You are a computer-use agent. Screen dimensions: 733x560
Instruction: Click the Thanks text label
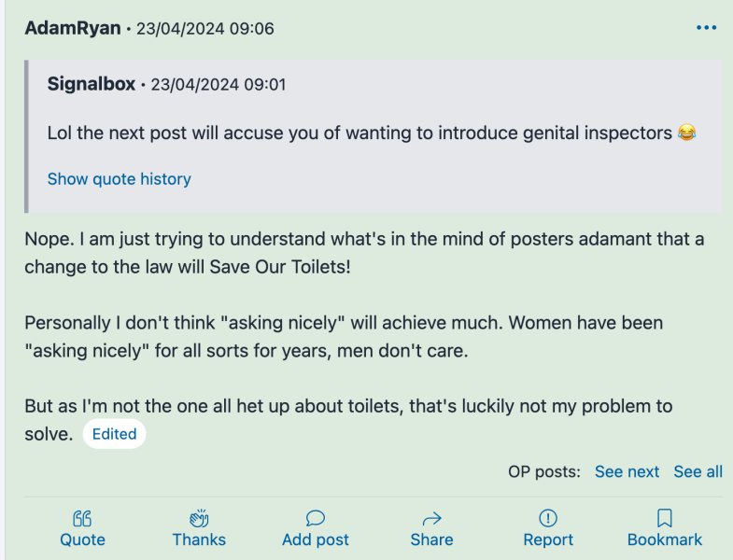click(199, 539)
